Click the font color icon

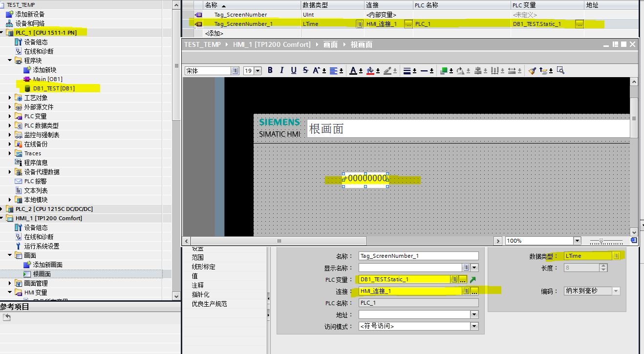[x=354, y=70]
